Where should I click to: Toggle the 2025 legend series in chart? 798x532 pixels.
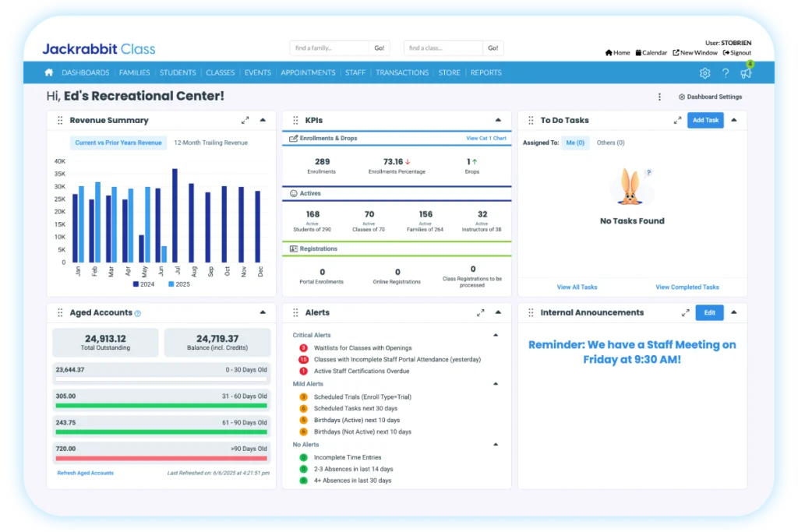click(x=179, y=284)
